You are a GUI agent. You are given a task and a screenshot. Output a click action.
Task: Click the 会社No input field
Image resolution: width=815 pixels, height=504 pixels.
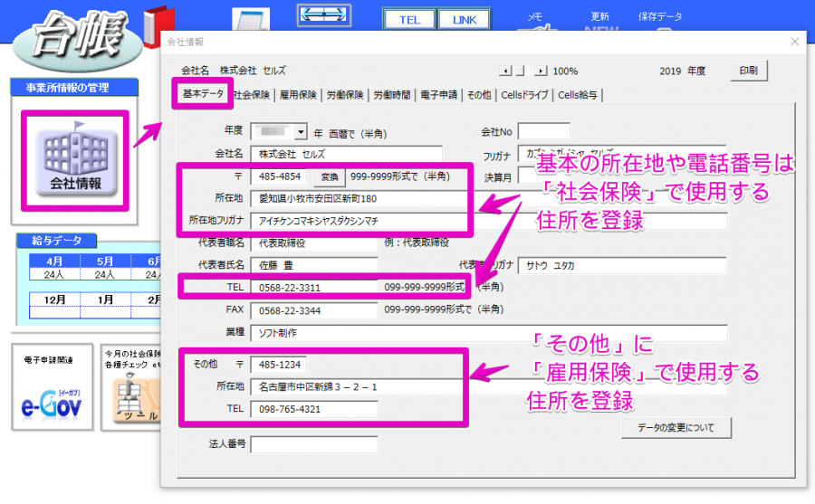click(x=543, y=131)
